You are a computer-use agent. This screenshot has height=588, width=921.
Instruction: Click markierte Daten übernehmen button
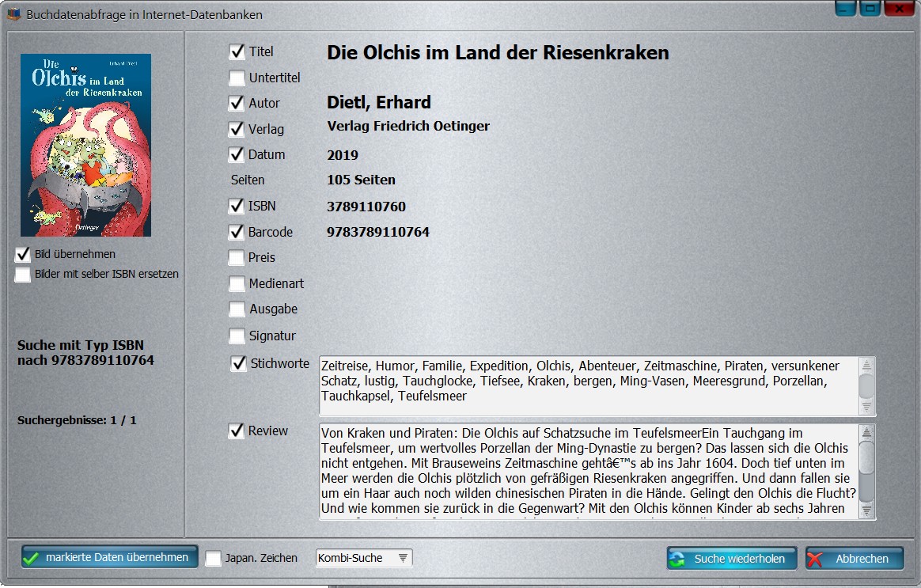pos(109,557)
